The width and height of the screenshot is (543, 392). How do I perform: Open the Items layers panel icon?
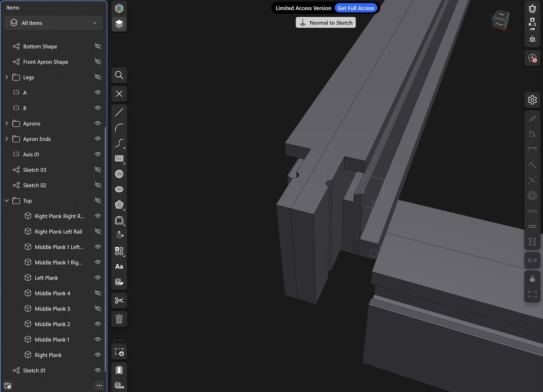tap(119, 24)
